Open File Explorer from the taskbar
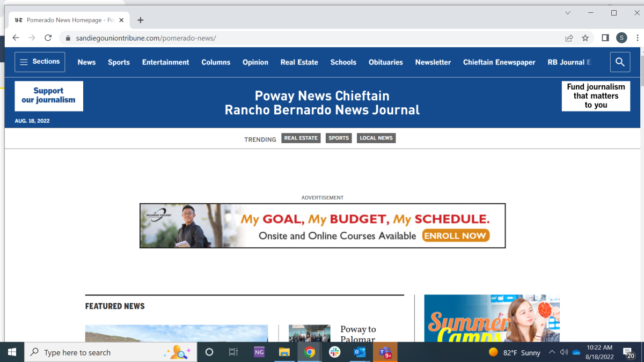The image size is (644, 362). tap(284, 352)
